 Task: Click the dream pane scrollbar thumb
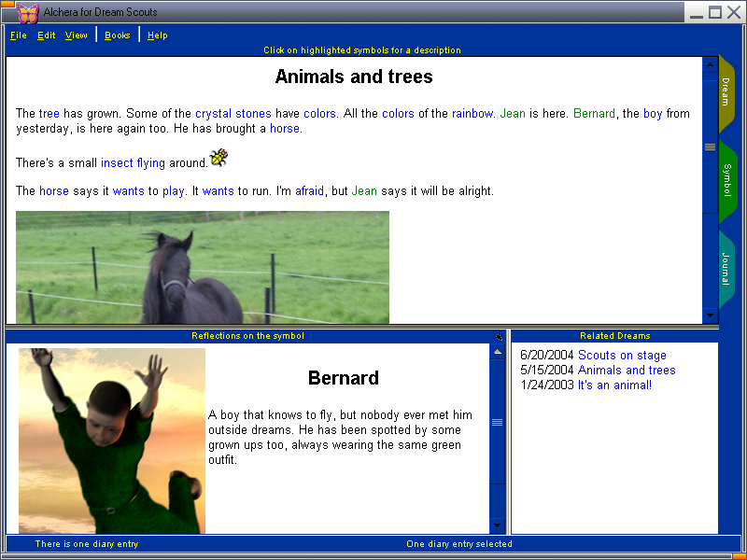(x=710, y=147)
